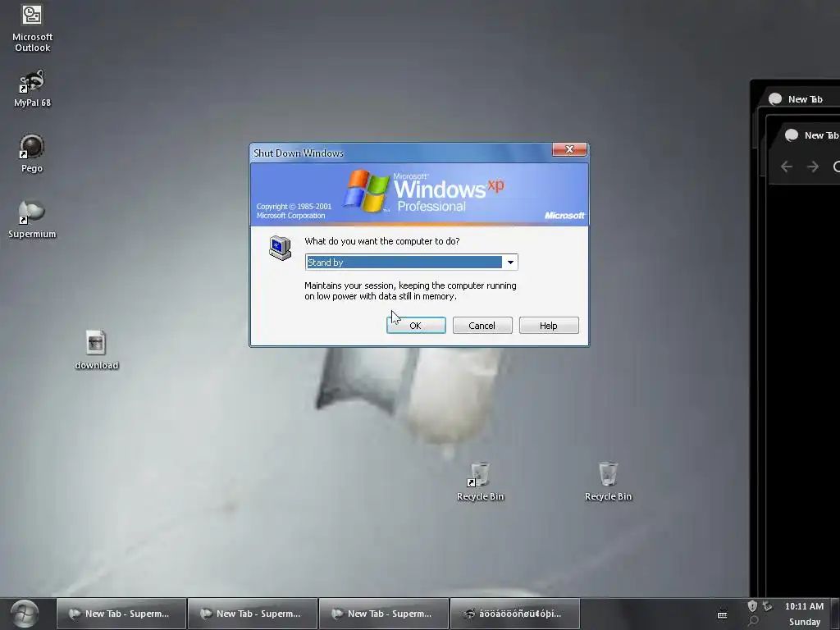Select the Recycle Bin shortcut with arrow overlay
This screenshot has height=630, width=840.
pyautogui.click(x=480, y=482)
